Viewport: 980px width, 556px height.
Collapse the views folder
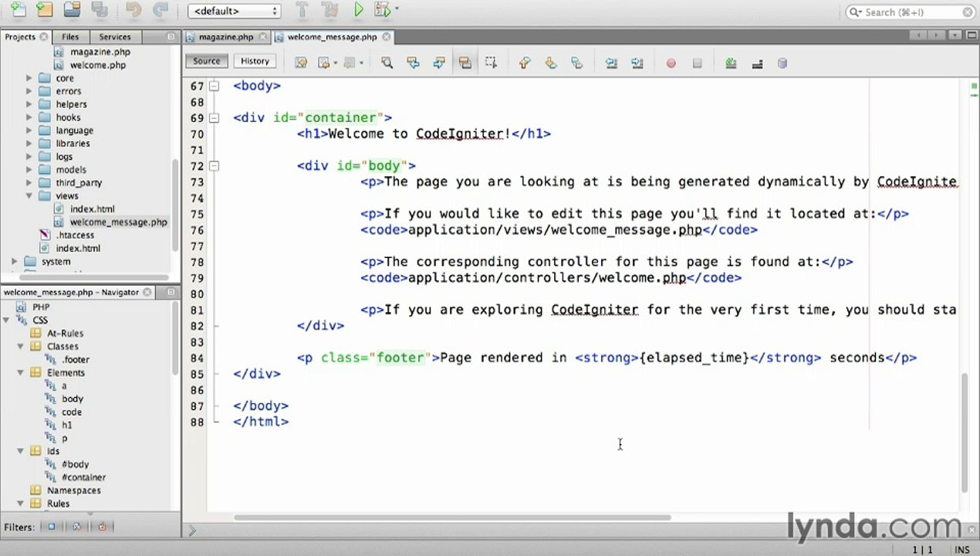[29, 196]
